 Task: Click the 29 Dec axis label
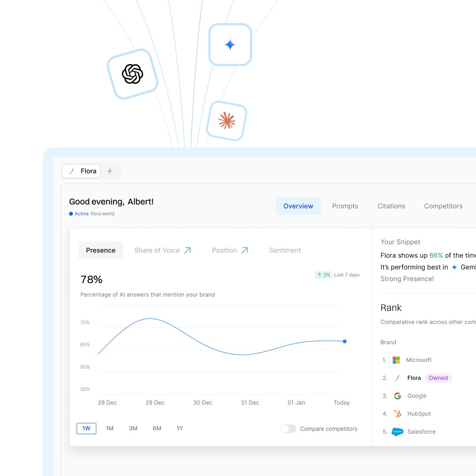pos(155,402)
